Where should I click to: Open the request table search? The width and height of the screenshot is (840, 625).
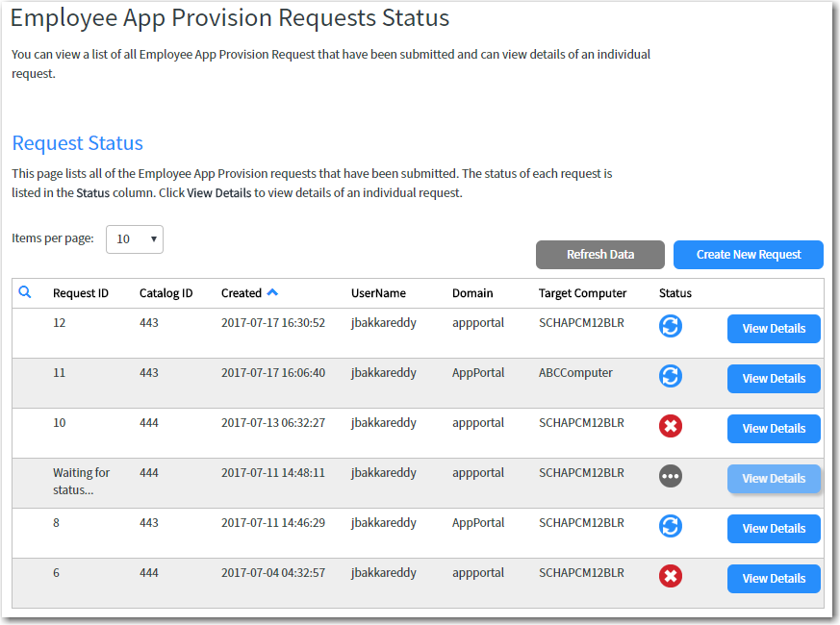click(26, 292)
